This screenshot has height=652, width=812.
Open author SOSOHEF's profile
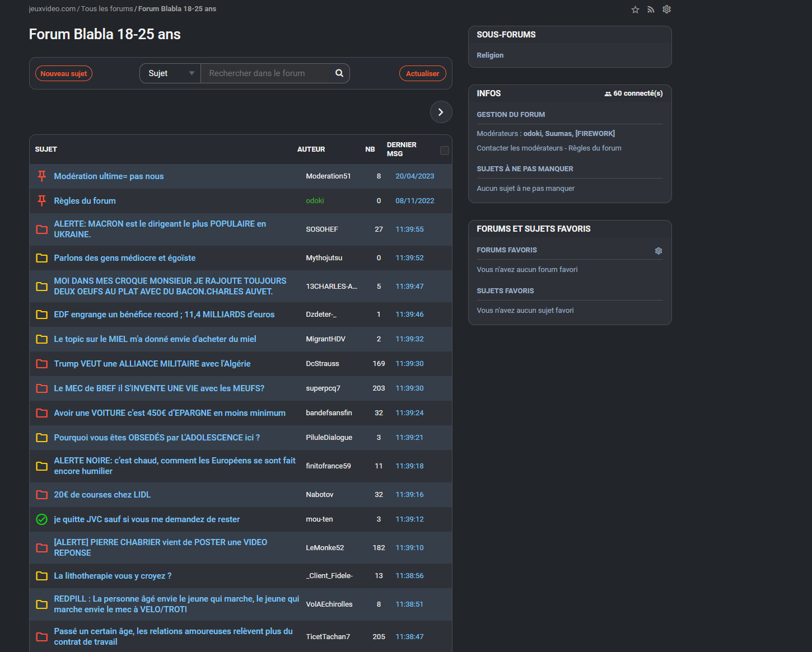tap(322, 229)
